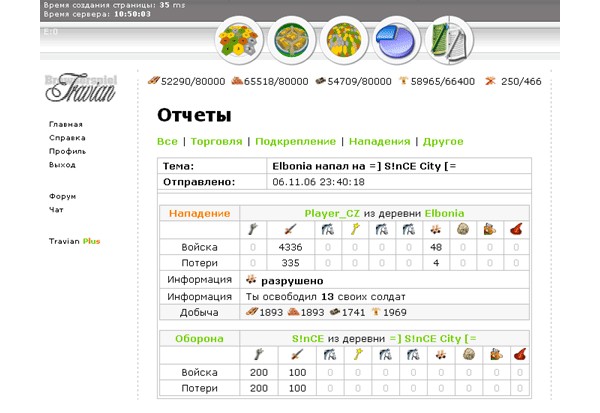Viewport: 600px width, 413px height.
Task: Switch to the Другое reports tab
Action: tap(443, 142)
